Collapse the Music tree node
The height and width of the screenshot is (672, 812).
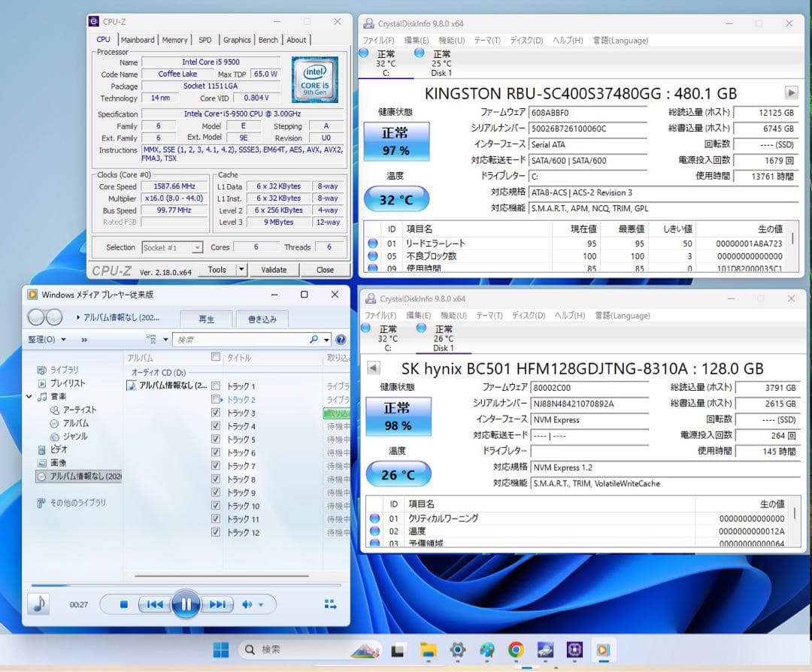29,397
